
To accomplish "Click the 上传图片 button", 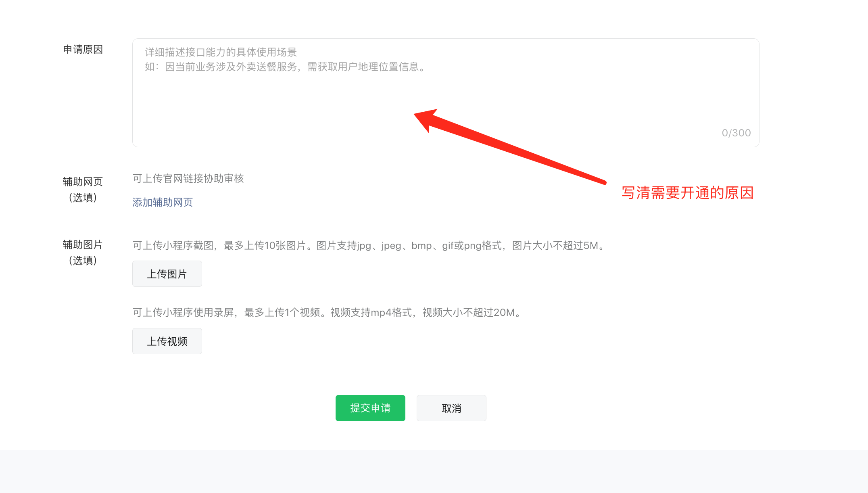I will [167, 274].
